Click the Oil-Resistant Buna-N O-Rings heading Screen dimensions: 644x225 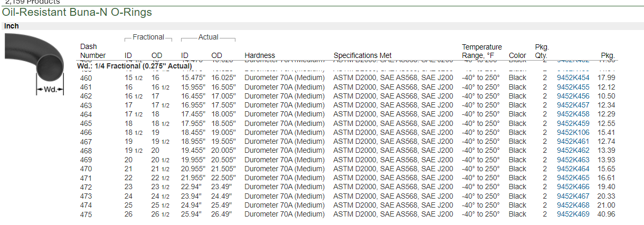tap(77, 12)
